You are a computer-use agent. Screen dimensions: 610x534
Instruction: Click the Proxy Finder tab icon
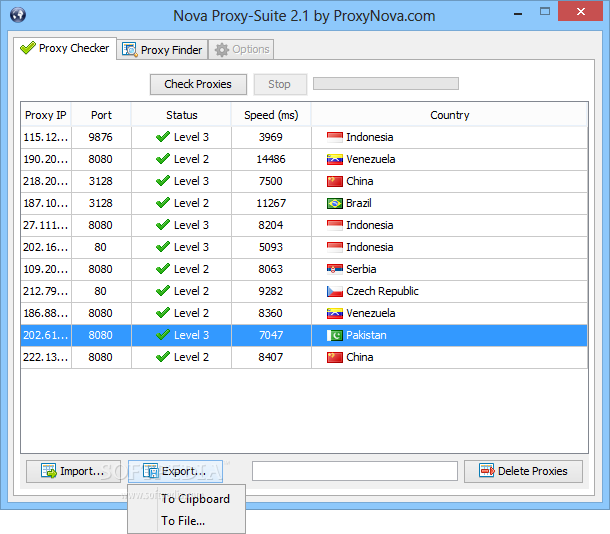point(130,50)
